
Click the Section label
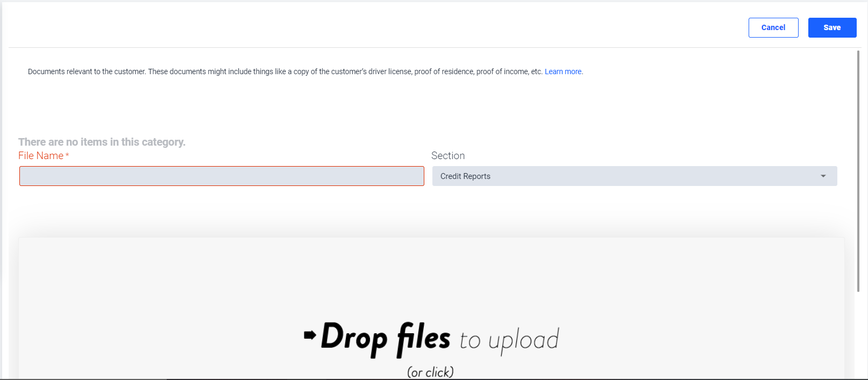tap(448, 155)
